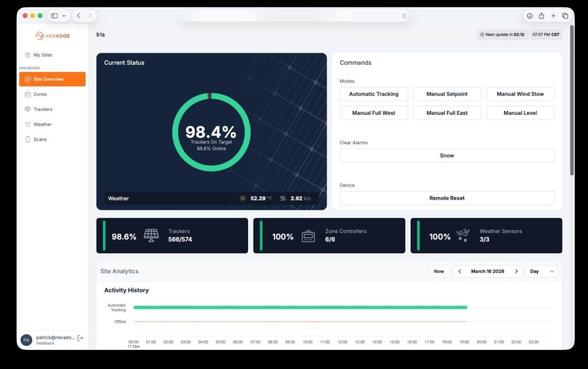588x369 pixels.
Task: Click the browser share icon
Action: point(541,16)
